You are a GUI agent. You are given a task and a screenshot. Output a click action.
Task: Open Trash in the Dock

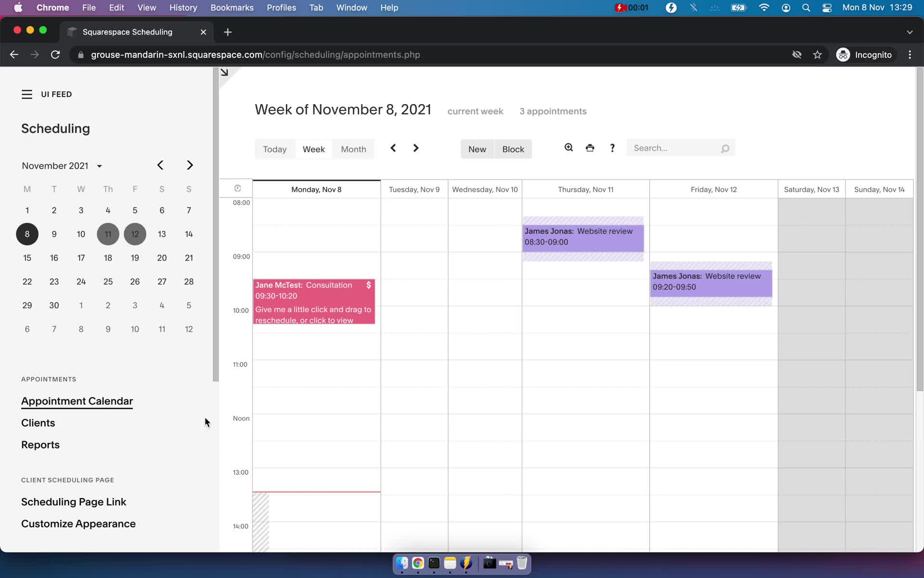522,563
